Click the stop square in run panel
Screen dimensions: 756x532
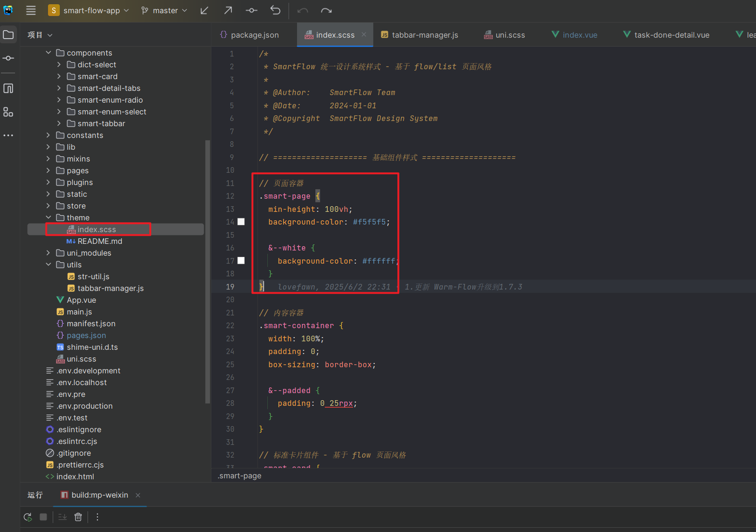43,517
